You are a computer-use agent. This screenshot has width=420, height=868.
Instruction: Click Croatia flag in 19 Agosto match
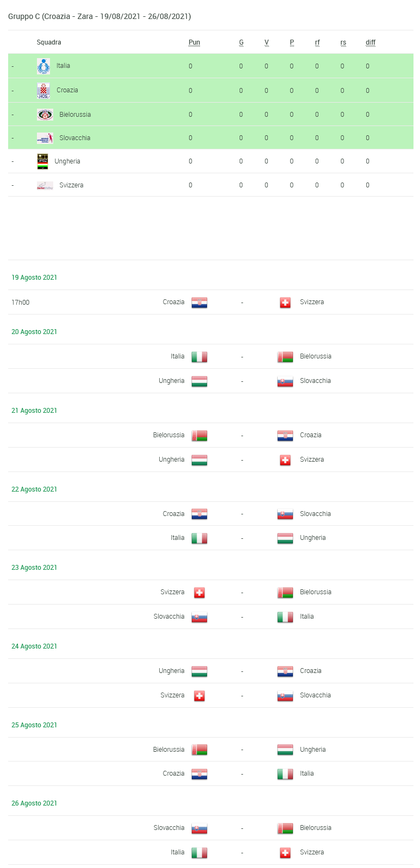point(199,303)
